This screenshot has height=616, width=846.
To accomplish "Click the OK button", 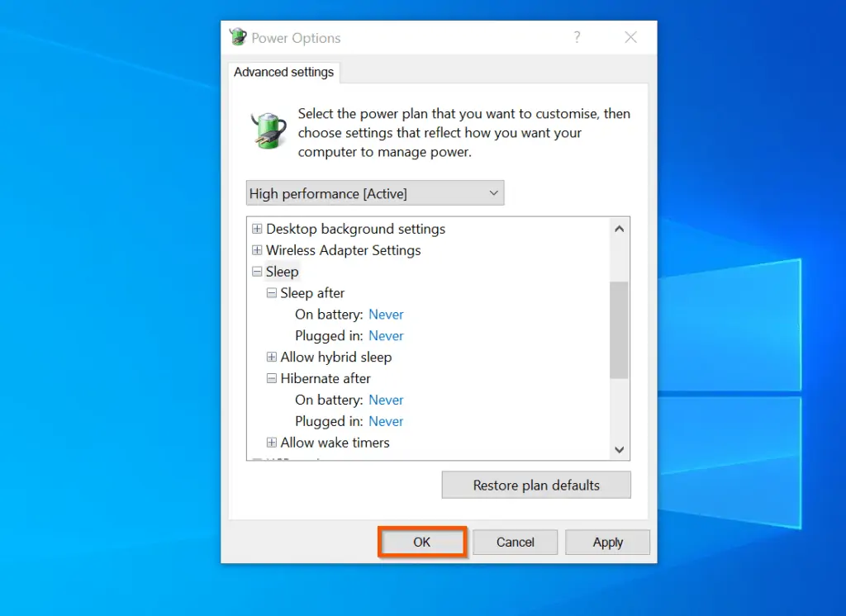I will point(422,542).
